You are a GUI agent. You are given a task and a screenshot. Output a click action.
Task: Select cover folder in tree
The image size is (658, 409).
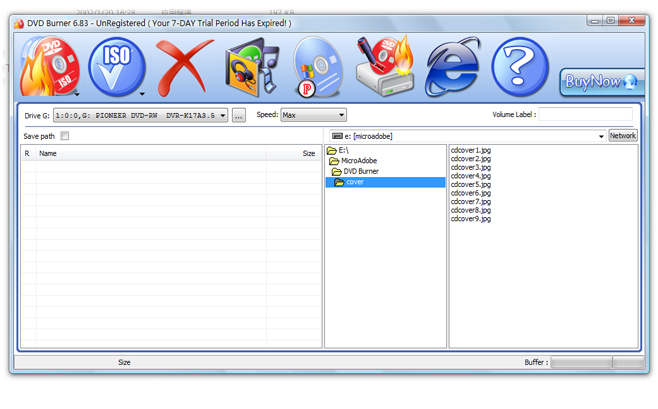[385, 182]
